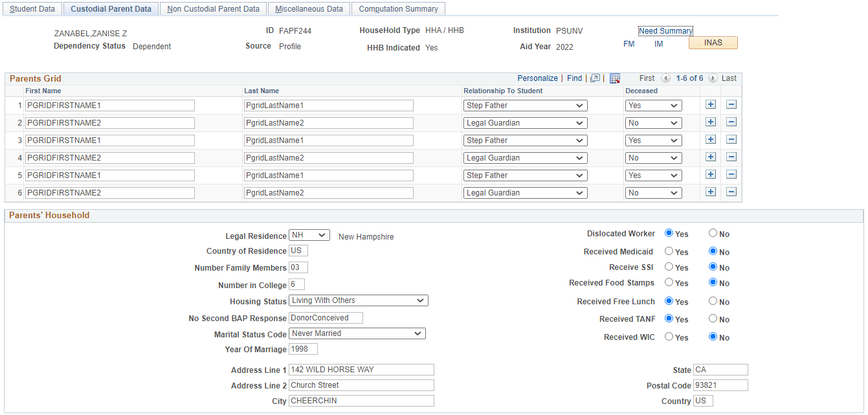Click the IM label
The image size is (868, 415).
658,44
